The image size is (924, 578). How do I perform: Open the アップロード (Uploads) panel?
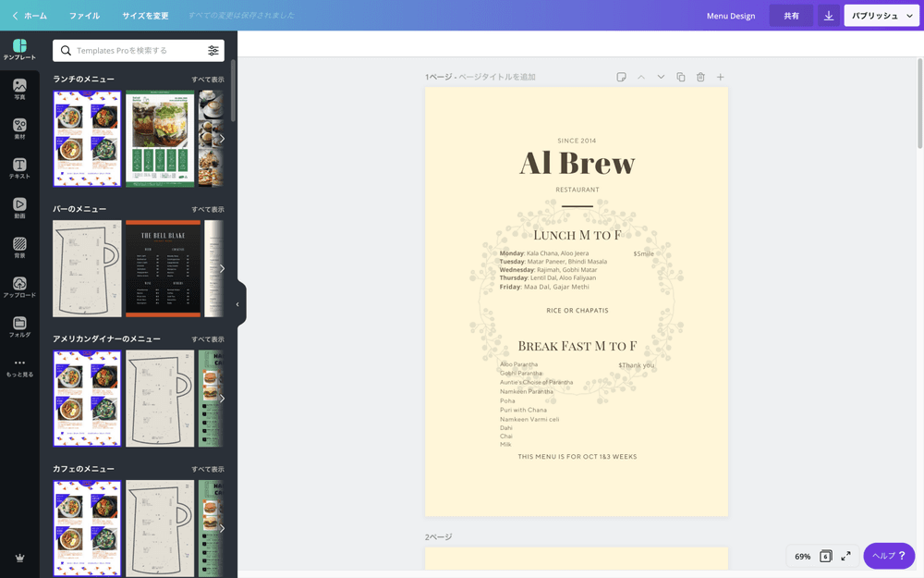click(x=19, y=289)
